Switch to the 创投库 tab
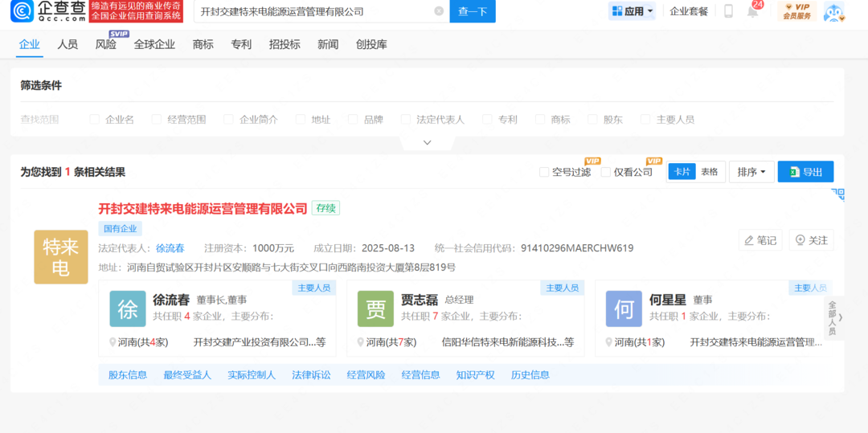The height and width of the screenshot is (433, 868). tap(371, 45)
